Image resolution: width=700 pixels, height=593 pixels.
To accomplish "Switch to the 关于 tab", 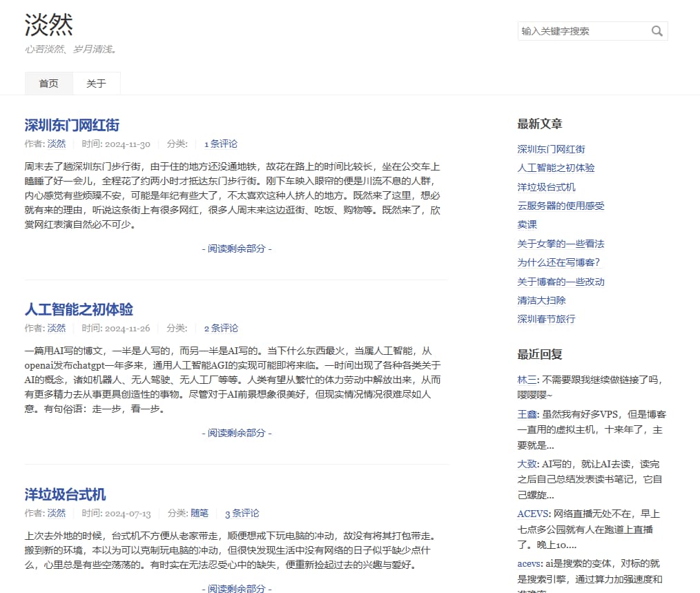I will [96, 84].
